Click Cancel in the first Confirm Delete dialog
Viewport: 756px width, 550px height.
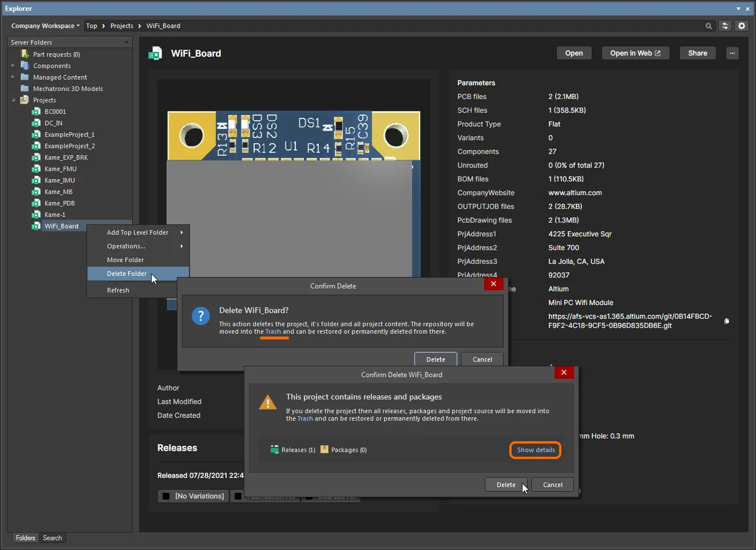coord(482,359)
